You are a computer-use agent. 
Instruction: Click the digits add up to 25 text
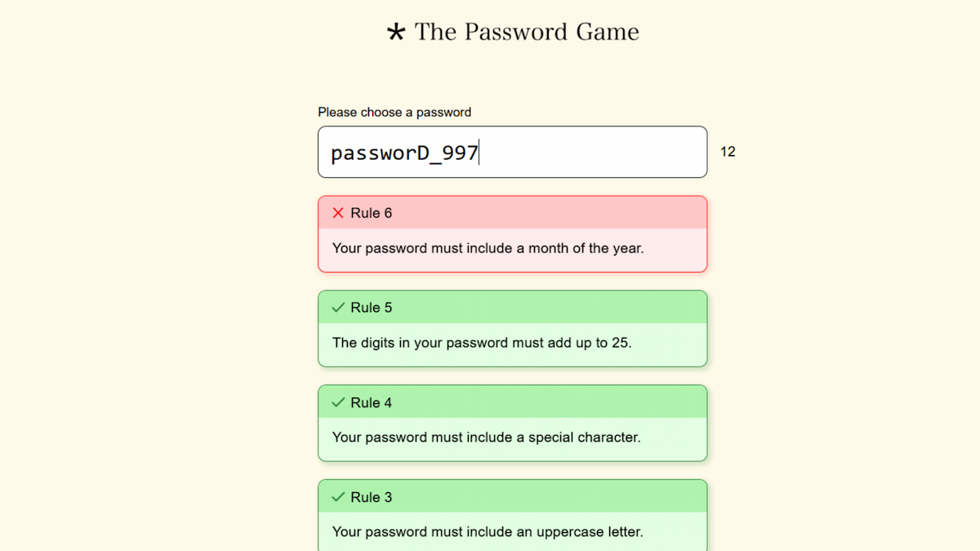(x=482, y=343)
